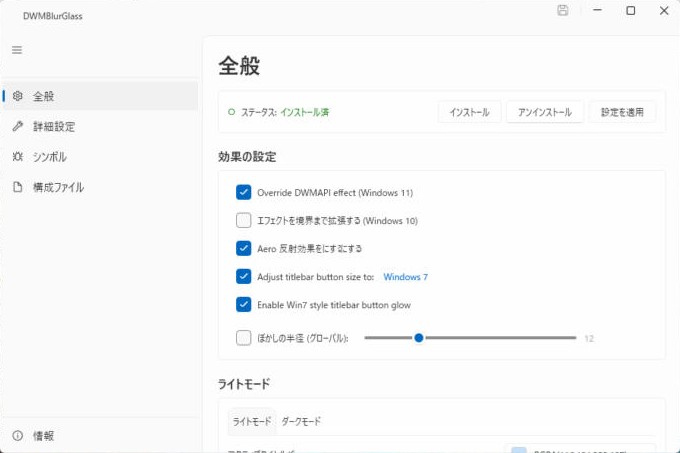Click wrench icon beside 詳細設定
Image resolution: width=680 pixels, height=453 pixels.
click(18, 126)
